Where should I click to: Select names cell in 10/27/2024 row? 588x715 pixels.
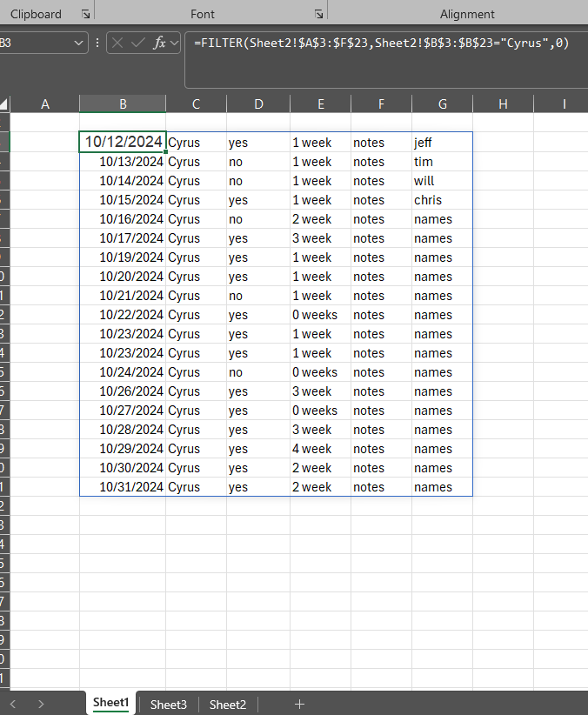click(442, 411)
